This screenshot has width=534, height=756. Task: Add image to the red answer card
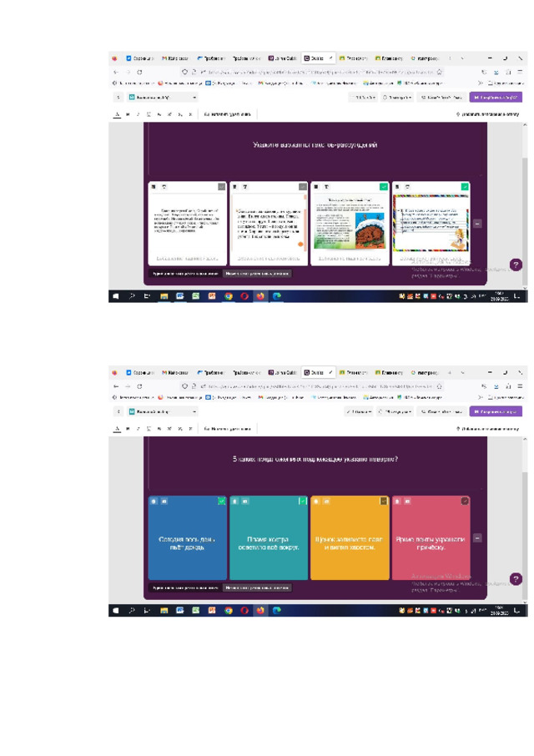tap(407, 501)
